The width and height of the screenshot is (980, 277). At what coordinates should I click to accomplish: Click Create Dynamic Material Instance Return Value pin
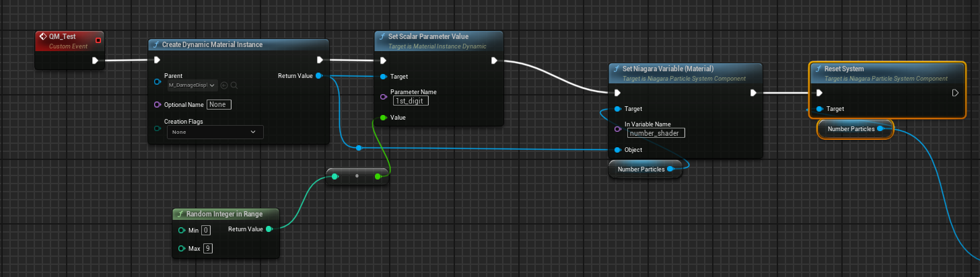[319, 76]
